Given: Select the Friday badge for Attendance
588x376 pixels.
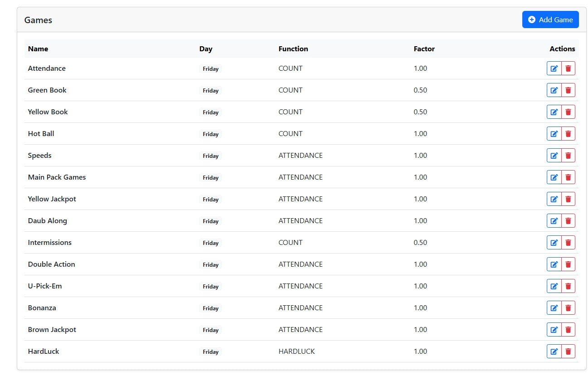Looking at the screenshot, I should point(211,69).
